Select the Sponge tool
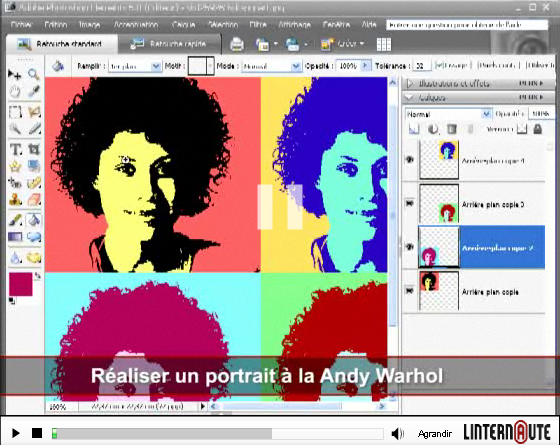The image size is (560, 445). (34, 257)
